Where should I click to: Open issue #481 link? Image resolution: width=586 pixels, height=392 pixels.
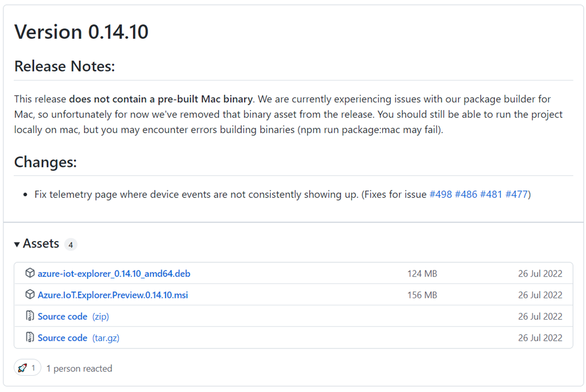tap(491, 194)
